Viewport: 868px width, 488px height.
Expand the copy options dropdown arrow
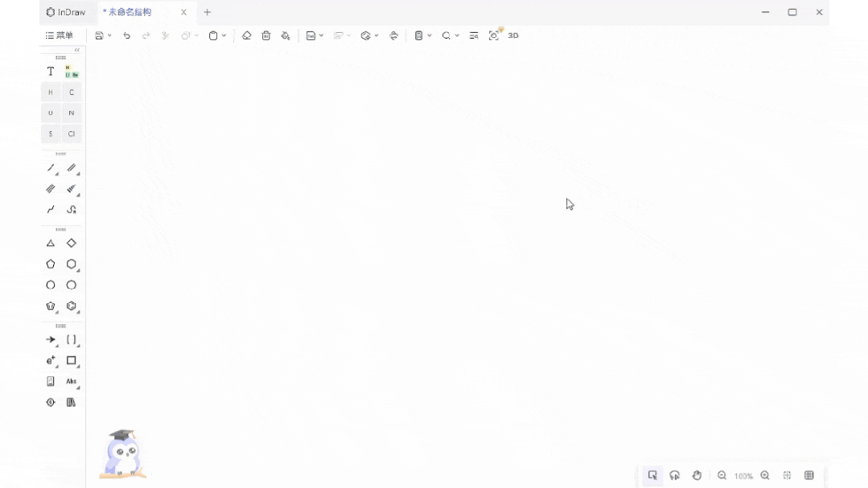click(196, 35)
